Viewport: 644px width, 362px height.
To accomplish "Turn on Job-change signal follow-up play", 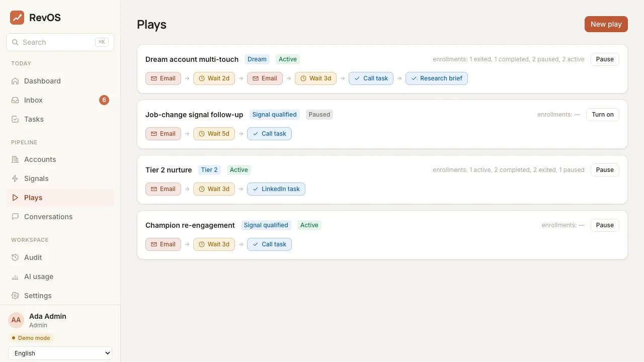I will point(603,115).
